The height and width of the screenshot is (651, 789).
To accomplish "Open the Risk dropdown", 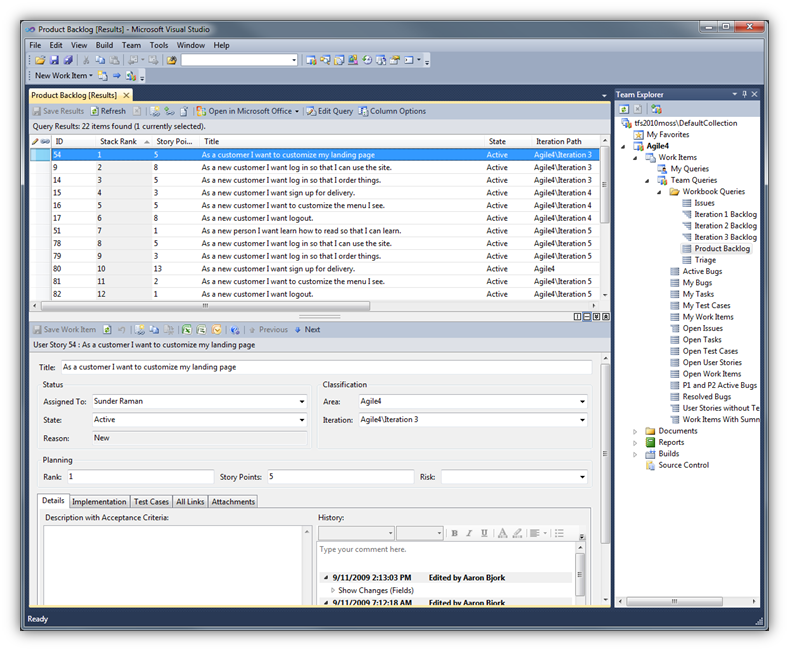I will 582,477.
